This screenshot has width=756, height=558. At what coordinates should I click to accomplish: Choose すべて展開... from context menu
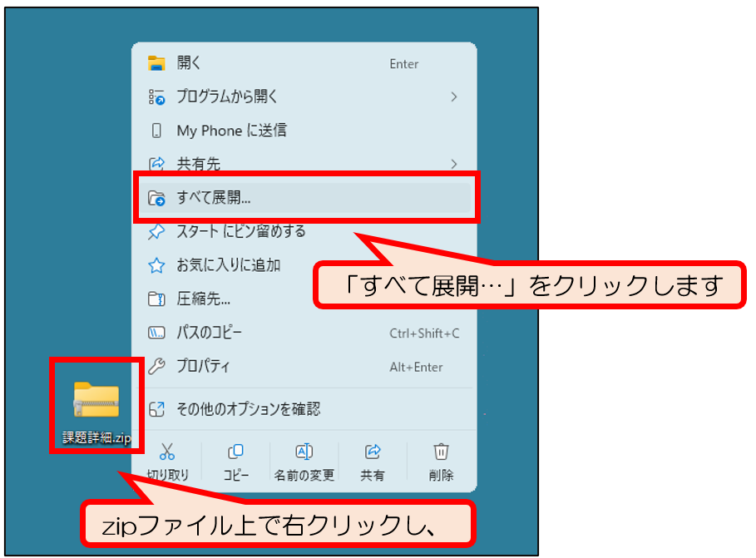pyautogui.click(x=215, y=198)
